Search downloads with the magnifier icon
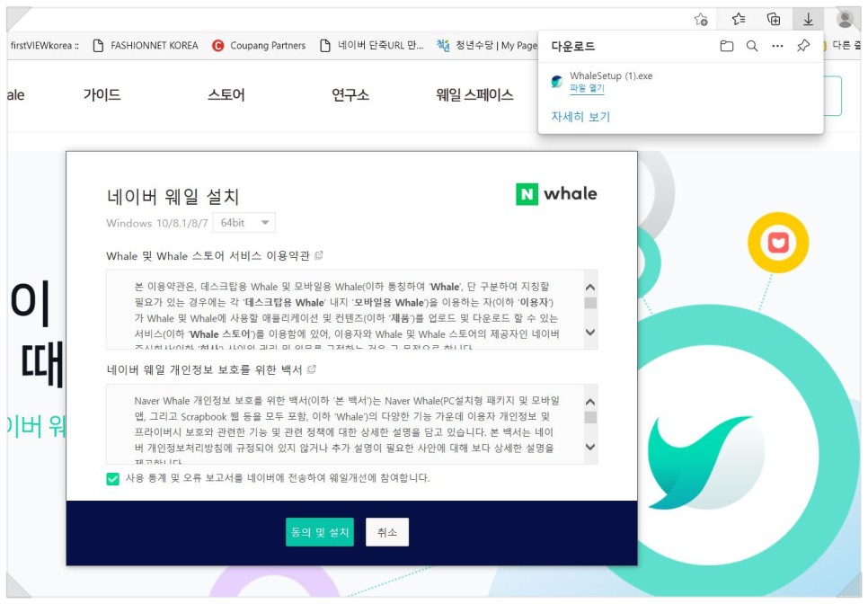 pos(752,46)
